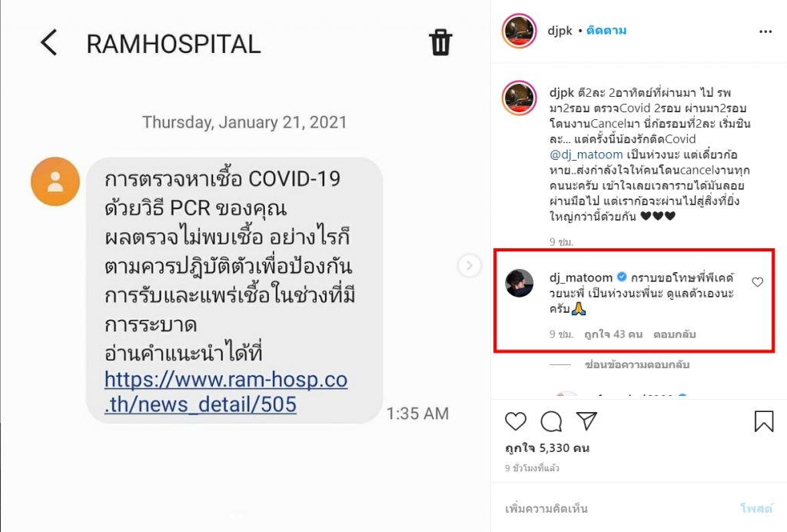This screenshot has height=532, width=787.
Task: Share the post with the paper plane icon
Action: coord(586,421)
